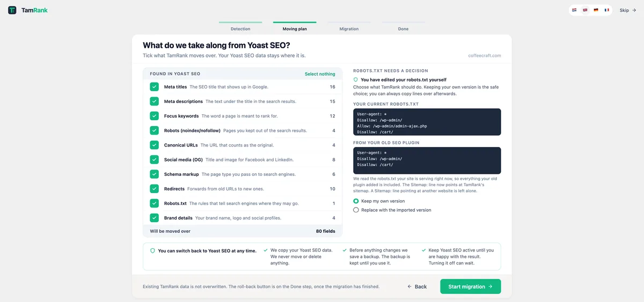Click 'ROBOTS.TXT NEEDS A DECISION' heading
This screenshot has width=644, height=302.
click(x=391, y=71)
